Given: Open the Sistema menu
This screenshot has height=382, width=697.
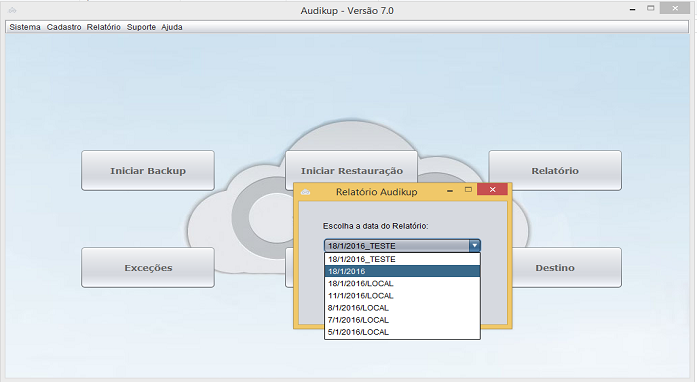Looking at the screenshot, I should [25, 27].
